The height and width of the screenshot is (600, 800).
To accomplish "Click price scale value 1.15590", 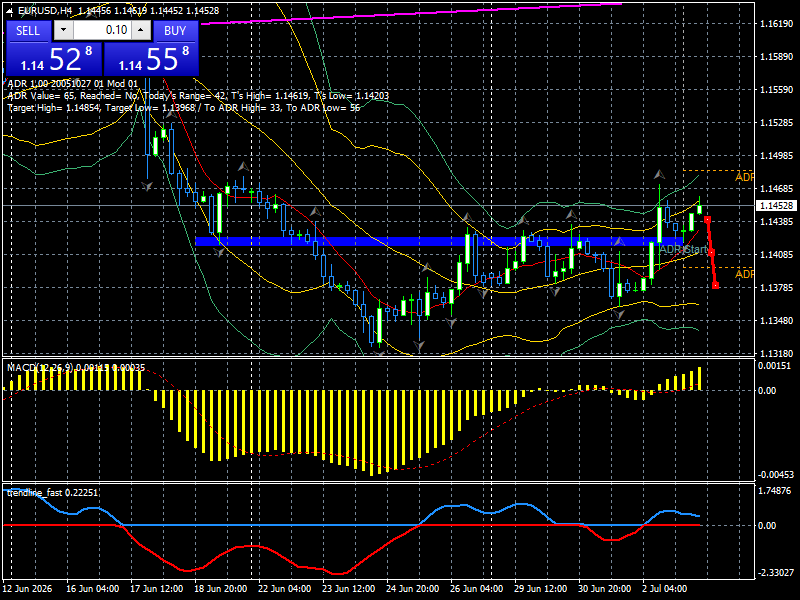I will 777,90.
